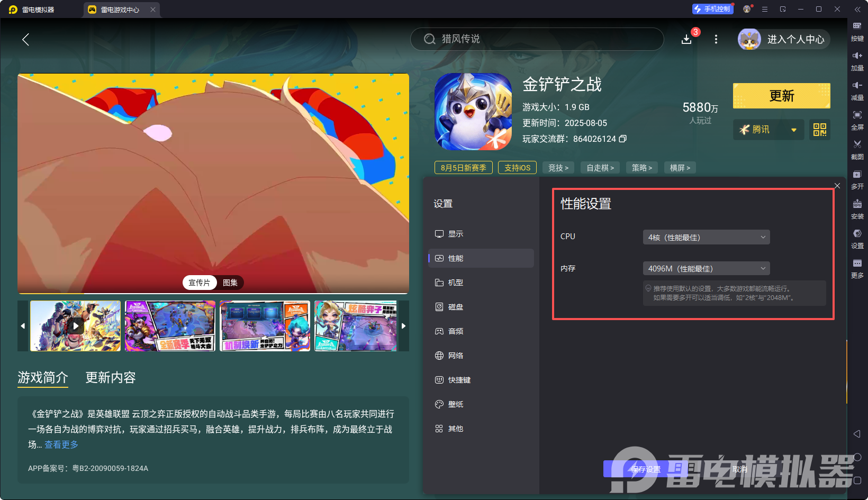Expand the 腾讯 channel dropdown
868x500 pixels.
click(768, 130)
